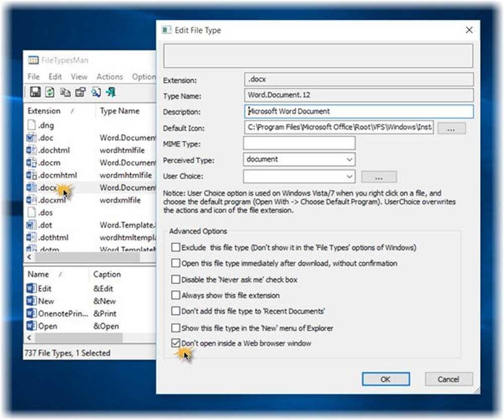Open the View menu

[x=79, y=77]
